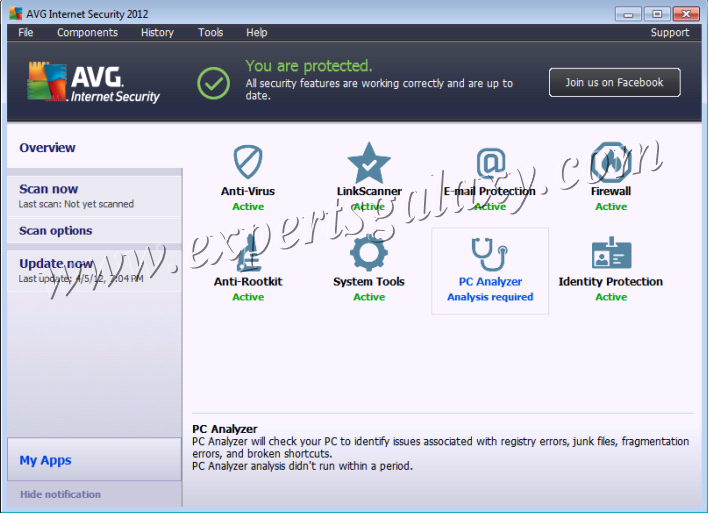Open the PC Analyzer stethoscope icon
708x513 pixels.
tap(490, 254)
